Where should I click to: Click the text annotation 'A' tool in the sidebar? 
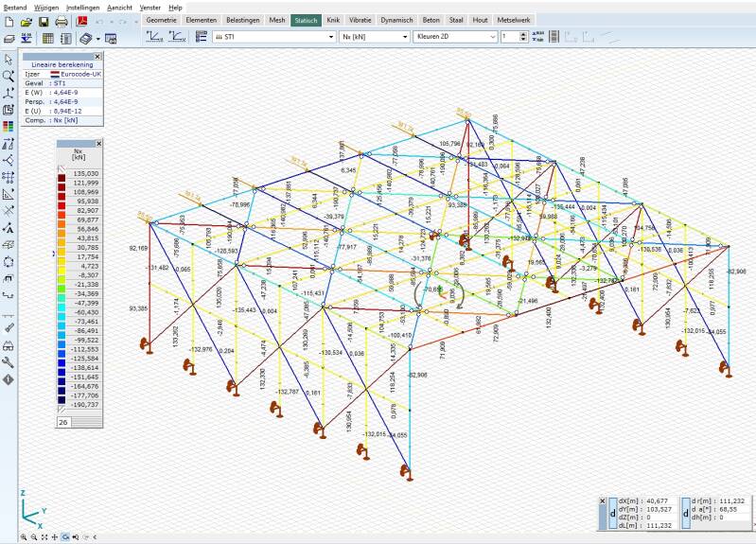pos(9,228)
